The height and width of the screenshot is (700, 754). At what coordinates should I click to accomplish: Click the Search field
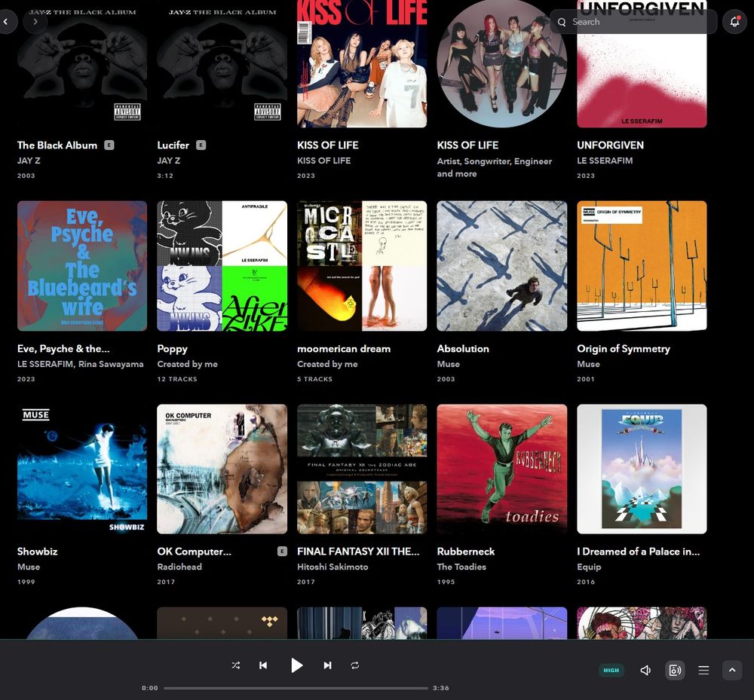coord(633,22)
